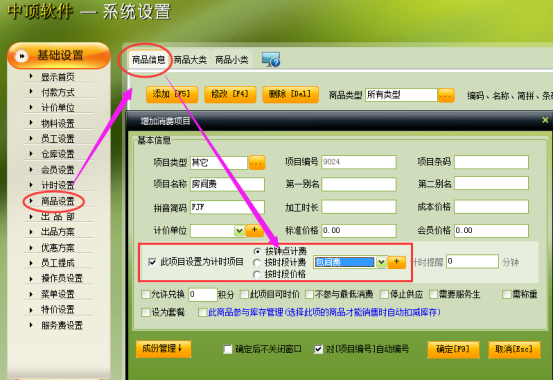
Task: Toggle 此项目设置为计时项目 checkbox
Action: 152,262
